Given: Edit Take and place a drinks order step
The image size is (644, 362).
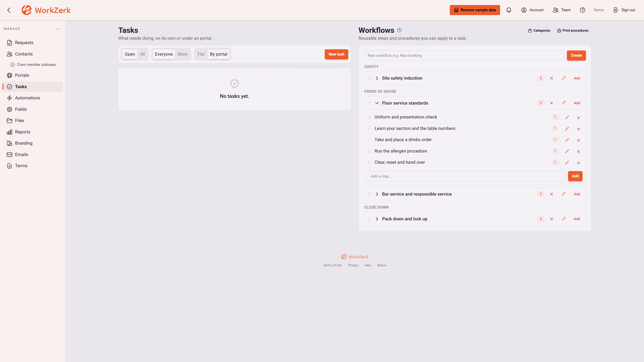Looking at the screenshot, I should (x=567, y=140).
